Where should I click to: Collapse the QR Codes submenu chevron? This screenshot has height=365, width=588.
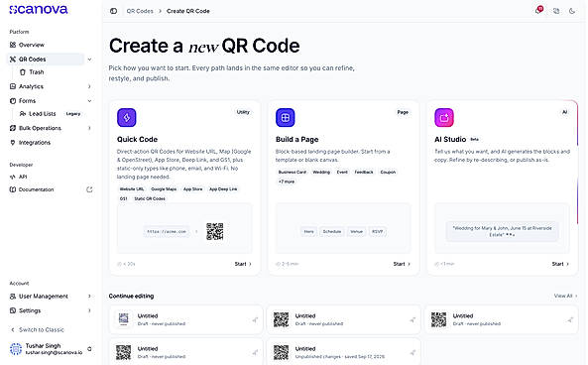coord(89,60)
